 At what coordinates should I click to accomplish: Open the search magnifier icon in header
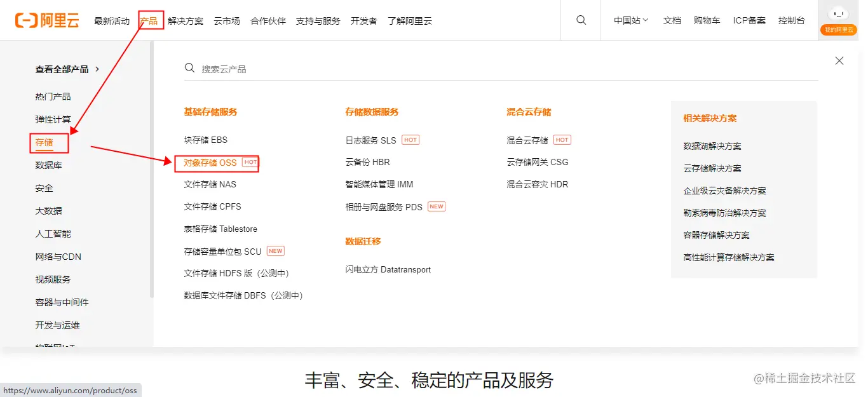[581, 20]
